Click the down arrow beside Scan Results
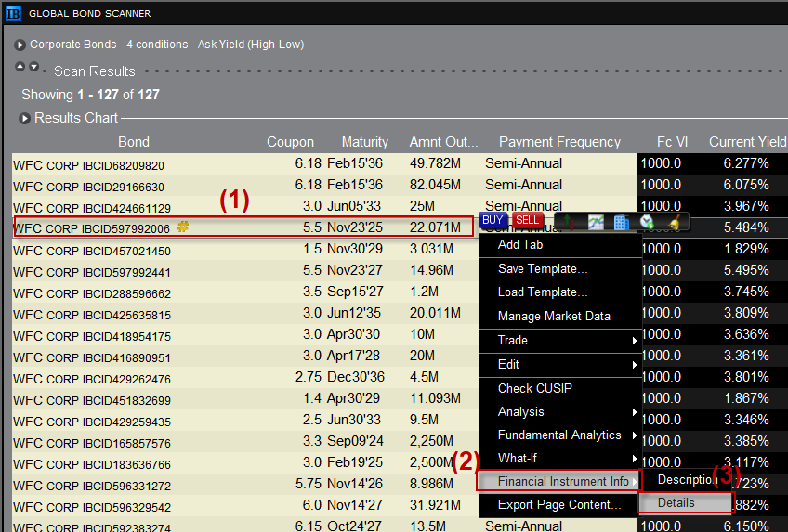The width and height of the screenshot is (788, 532). pyautogui.click(x=33, y=67)
